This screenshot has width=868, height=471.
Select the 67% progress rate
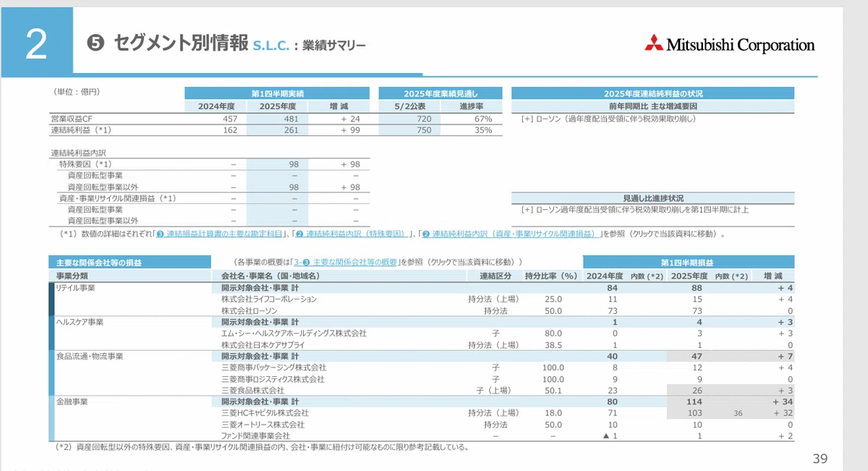coord(483,119)
